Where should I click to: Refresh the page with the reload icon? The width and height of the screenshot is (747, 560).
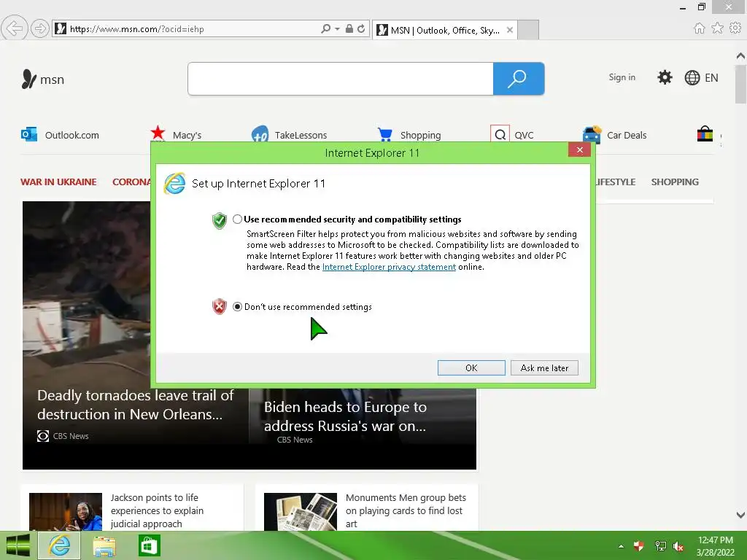[x=361, y=28]
